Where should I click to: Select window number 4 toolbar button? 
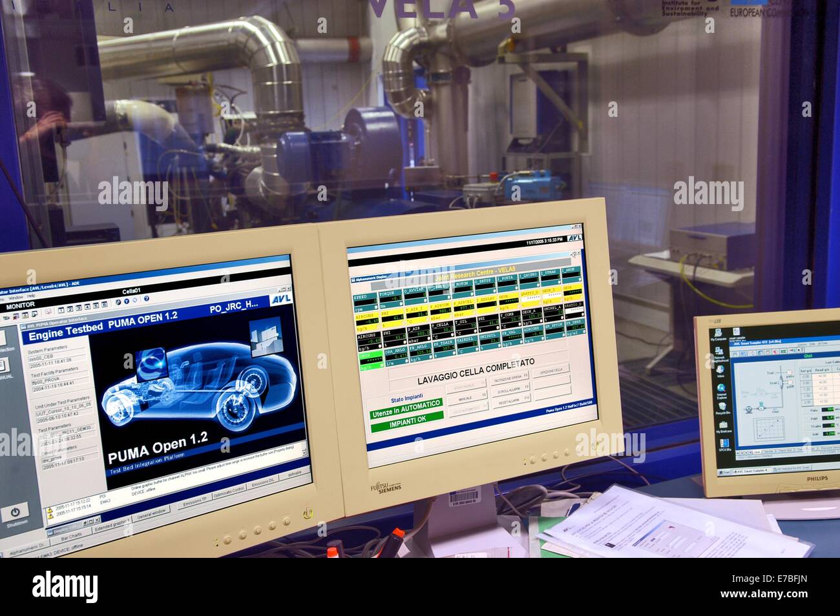point(87,307)
